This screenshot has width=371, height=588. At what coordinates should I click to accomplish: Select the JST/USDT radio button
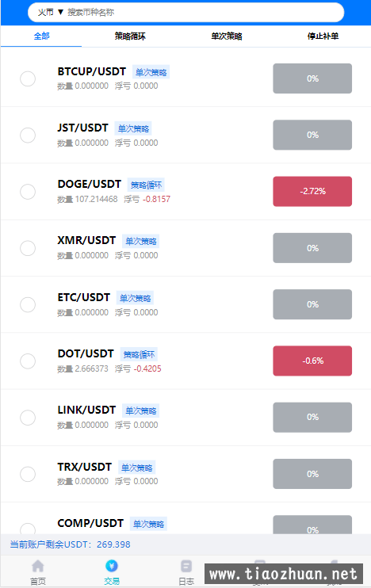pos(28,135)
